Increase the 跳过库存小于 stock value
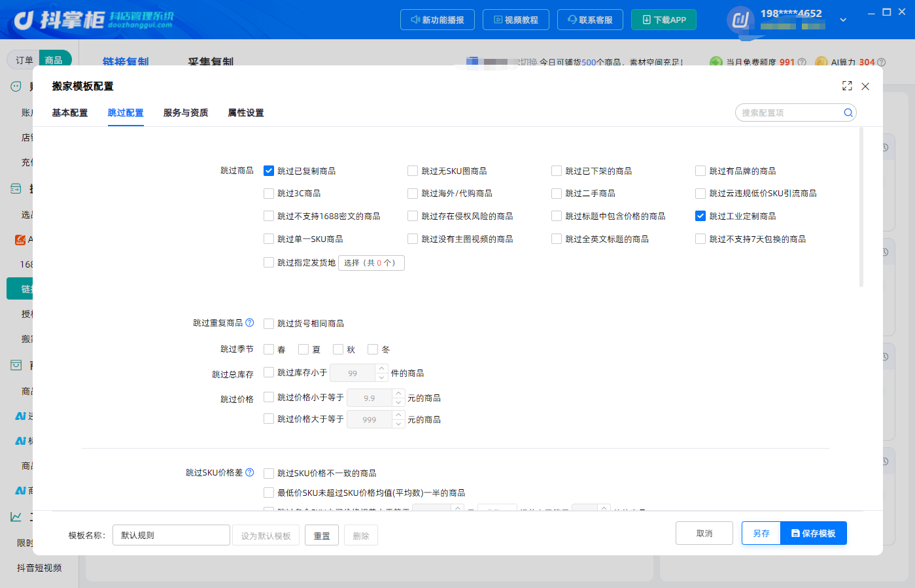The width and height of the screenshot is (915, 588). pos(382,369)
